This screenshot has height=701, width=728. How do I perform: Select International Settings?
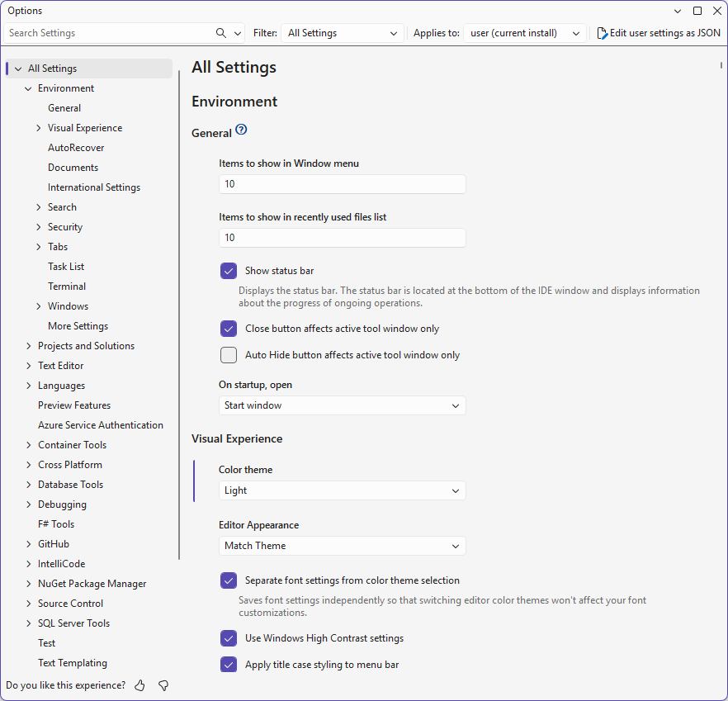pyautogui.click(x=94, y=187)
